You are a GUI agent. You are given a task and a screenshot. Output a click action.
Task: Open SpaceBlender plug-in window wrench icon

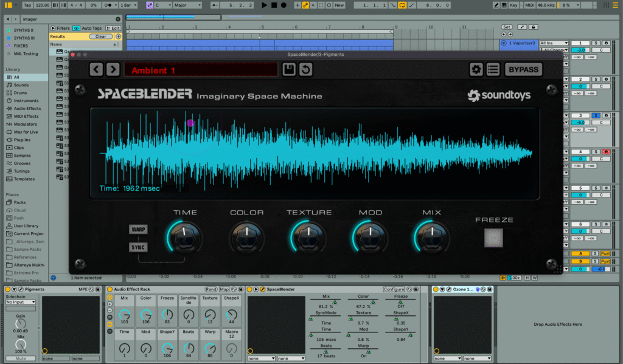pyautogui.click(x=263, y=289)
